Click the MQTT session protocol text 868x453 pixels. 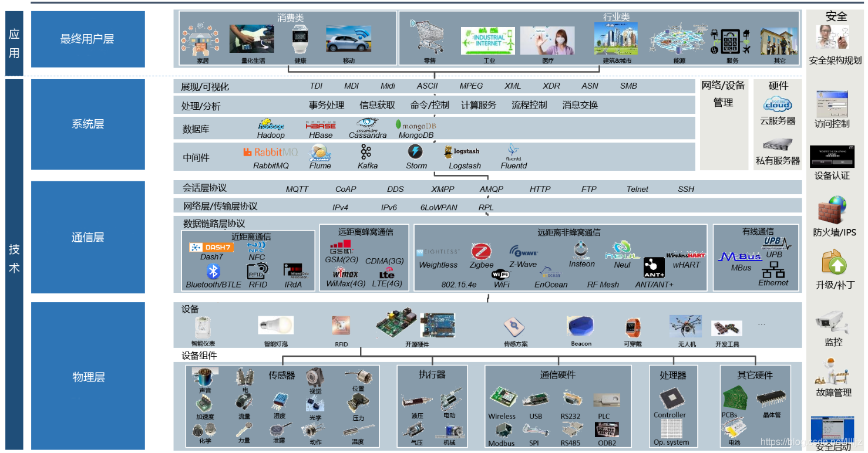[297, 189]
